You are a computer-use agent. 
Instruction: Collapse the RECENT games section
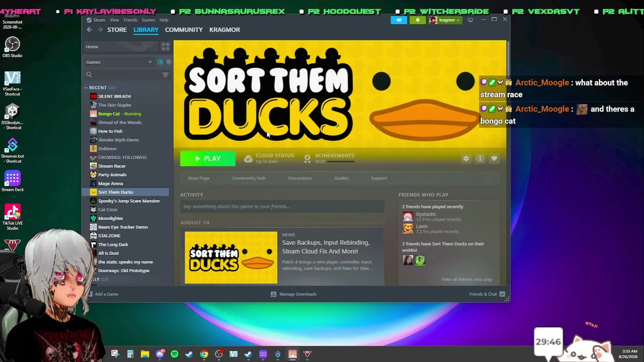[x=86, y=88]
